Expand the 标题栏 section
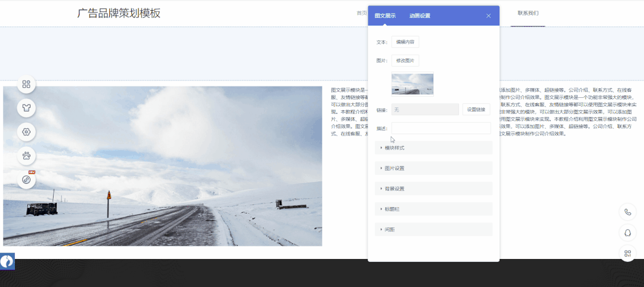 click(433, 209)
